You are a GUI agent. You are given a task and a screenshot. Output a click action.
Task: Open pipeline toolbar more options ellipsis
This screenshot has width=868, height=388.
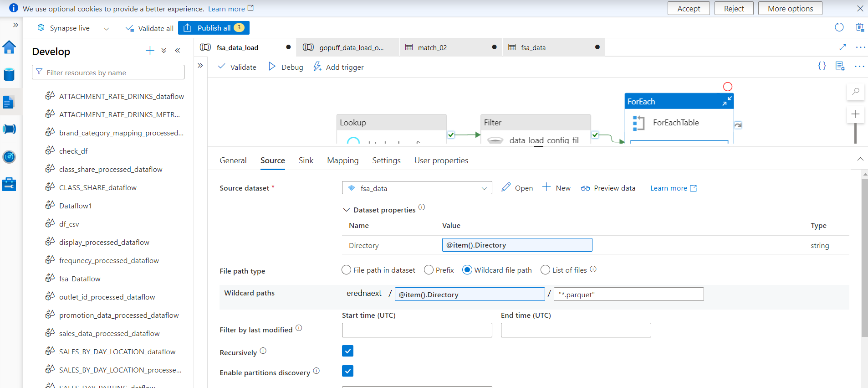click(859, 67)
